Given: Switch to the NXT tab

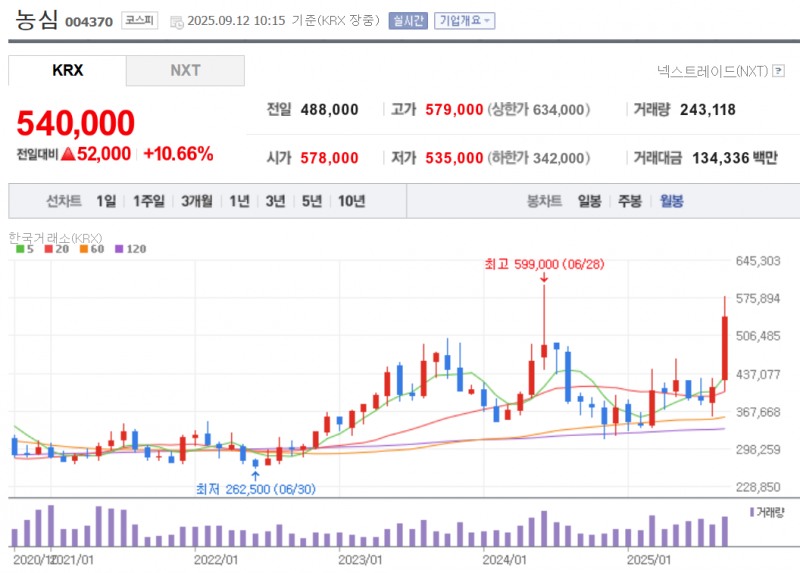Looking at the screenshot, I should click(x=185, y=70).
